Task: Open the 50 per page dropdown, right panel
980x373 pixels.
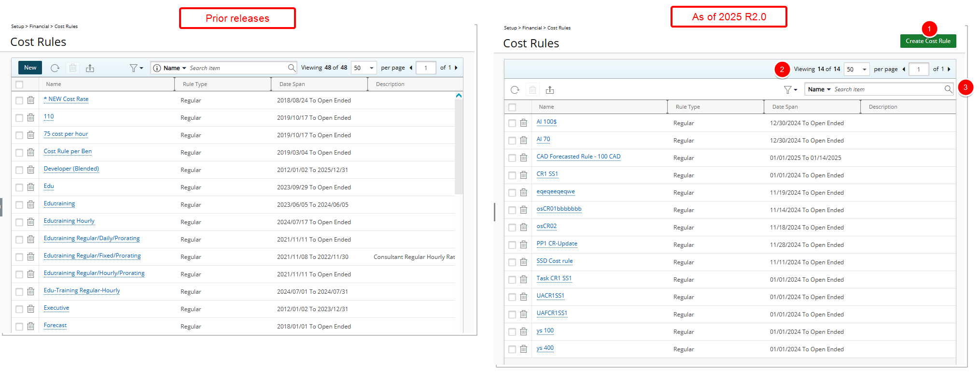Action: tap(857, 70)
